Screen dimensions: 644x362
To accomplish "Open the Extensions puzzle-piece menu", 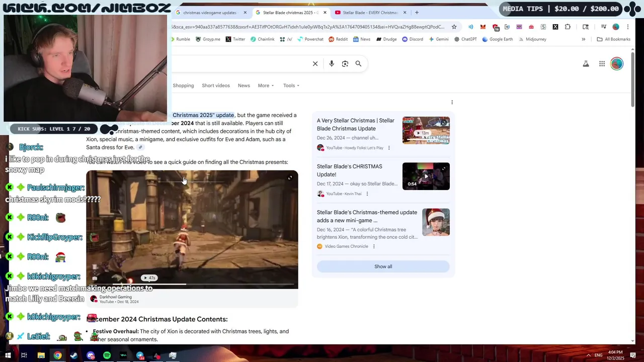I will pyautogui.click(x=568, y=27).
